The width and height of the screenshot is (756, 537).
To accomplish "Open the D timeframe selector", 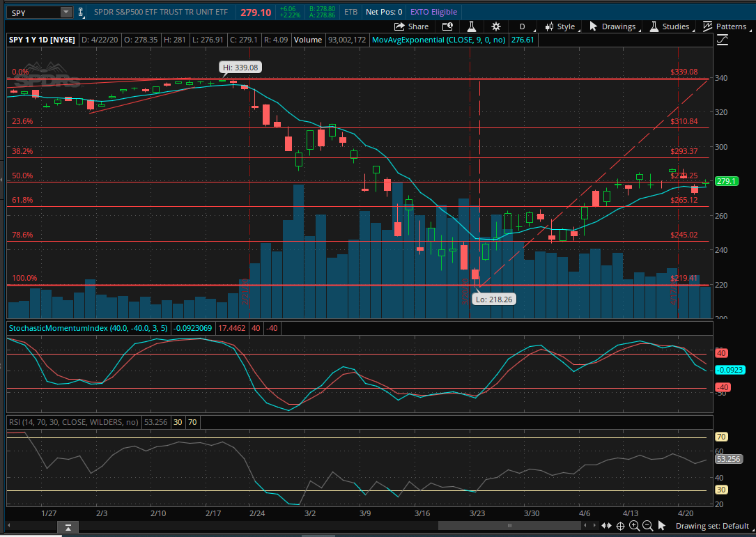I will point(522,26).
